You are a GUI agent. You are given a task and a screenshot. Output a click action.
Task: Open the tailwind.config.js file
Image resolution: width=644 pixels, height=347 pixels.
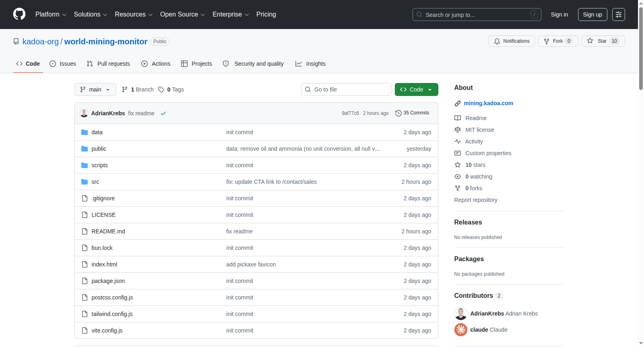[x=112, y=314]
